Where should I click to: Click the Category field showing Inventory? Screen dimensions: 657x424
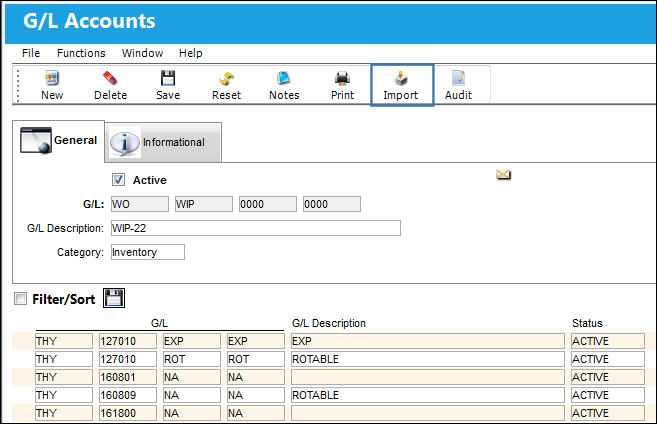tap(147, 252)
